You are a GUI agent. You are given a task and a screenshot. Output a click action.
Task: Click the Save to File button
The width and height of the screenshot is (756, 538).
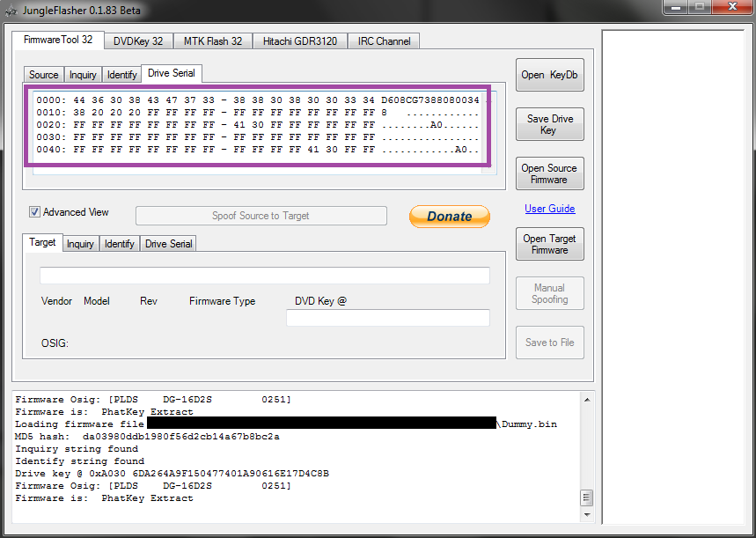pos(550,343)
